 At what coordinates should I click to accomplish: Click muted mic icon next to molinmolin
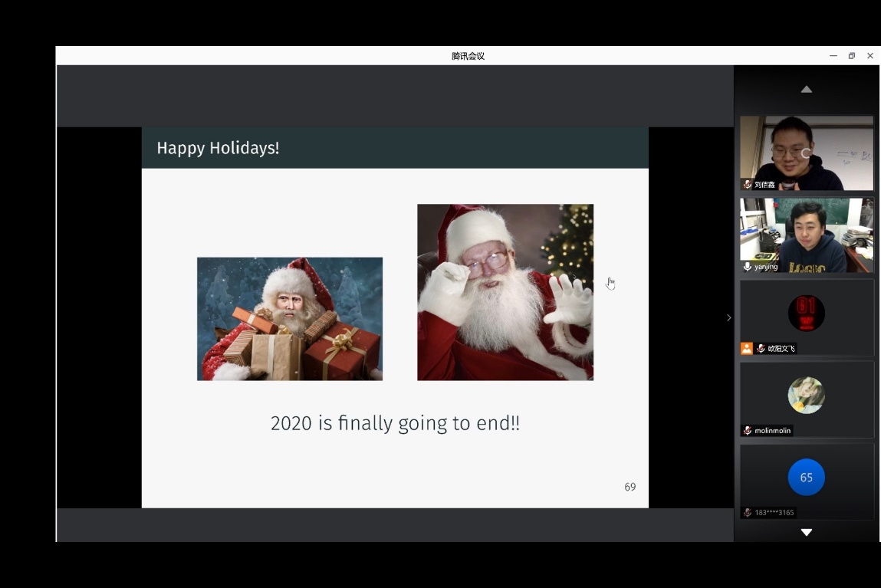point(748,431)
